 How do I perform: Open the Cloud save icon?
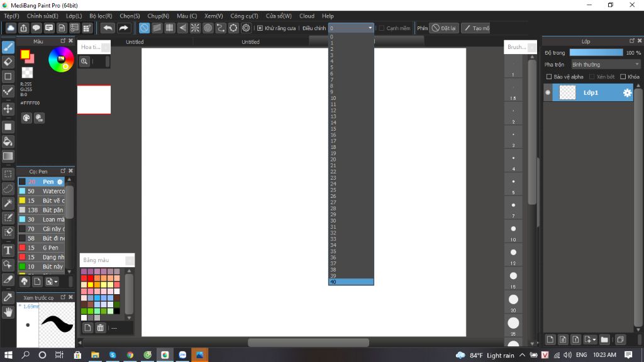coord(11,28)
